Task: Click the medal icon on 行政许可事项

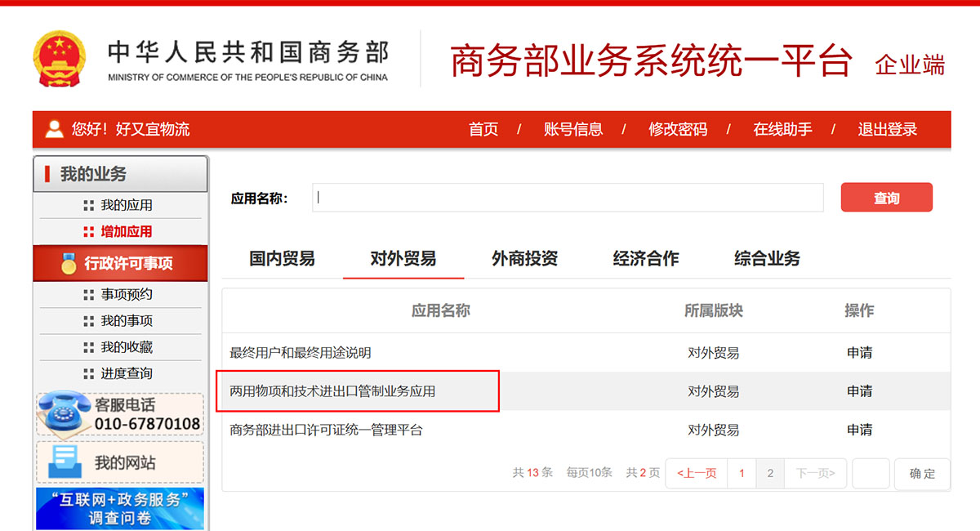Action: point(69,263)
